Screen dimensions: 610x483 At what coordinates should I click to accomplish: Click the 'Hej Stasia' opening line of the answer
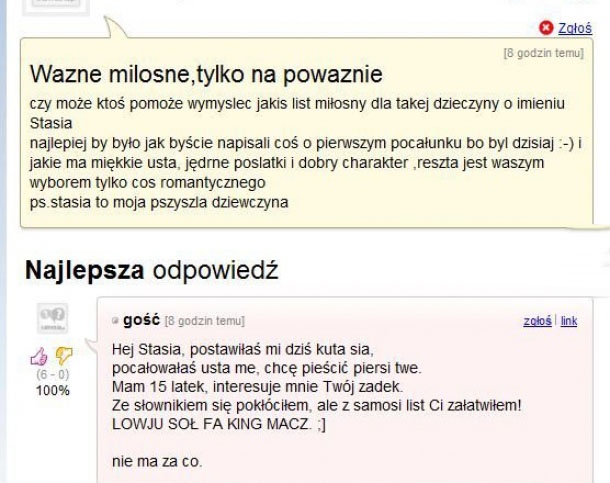(x=243, y=349)
